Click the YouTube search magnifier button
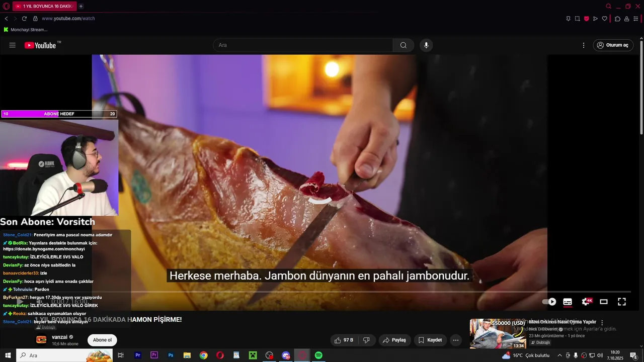 coord(404,45)
